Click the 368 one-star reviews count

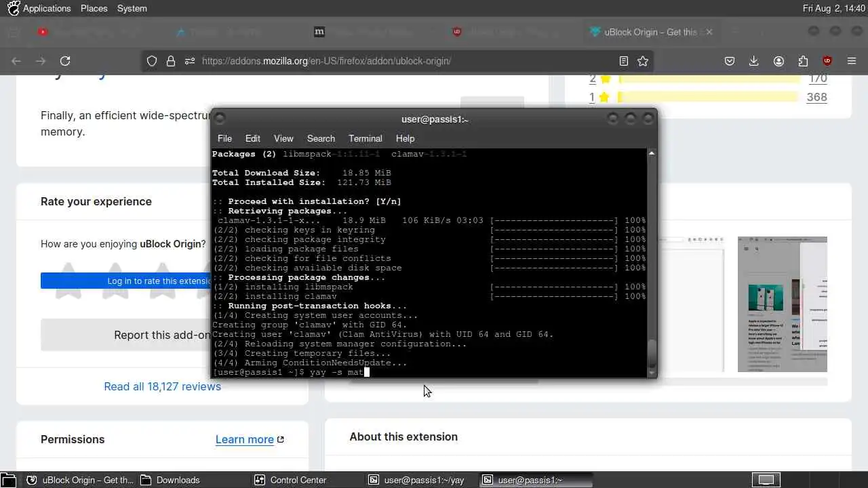pyautogui.click(x=816, y=97)
